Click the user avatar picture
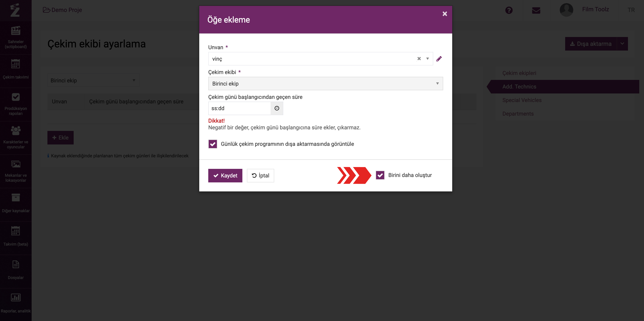644x321 pixels. coord(566,10)
